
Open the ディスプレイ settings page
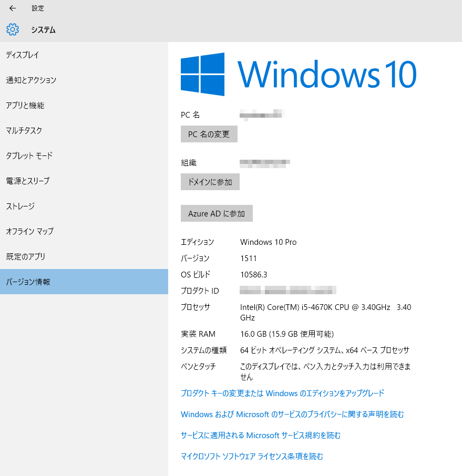tap(84, 55)
